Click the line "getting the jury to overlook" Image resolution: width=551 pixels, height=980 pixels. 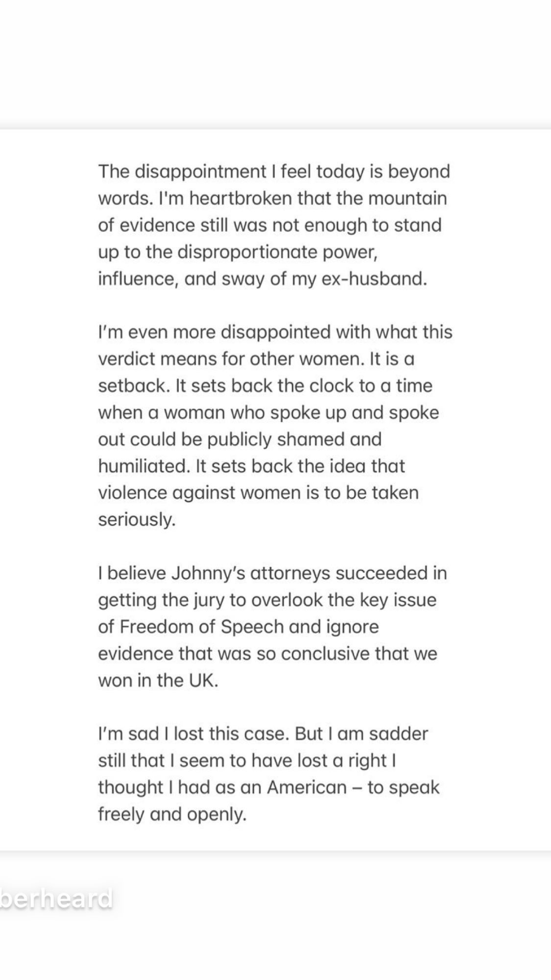point(267,600)
